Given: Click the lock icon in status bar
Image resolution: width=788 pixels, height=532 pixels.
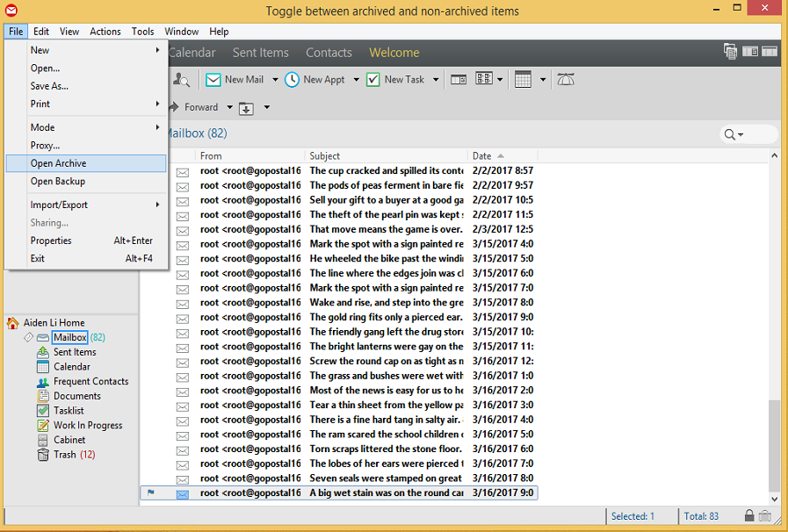Looking at the screenshot, I should pos(748,516).
